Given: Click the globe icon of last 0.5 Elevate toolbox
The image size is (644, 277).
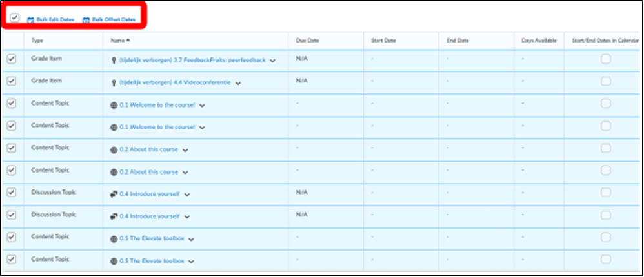Looking at the screenshot, I should [114, 261].
